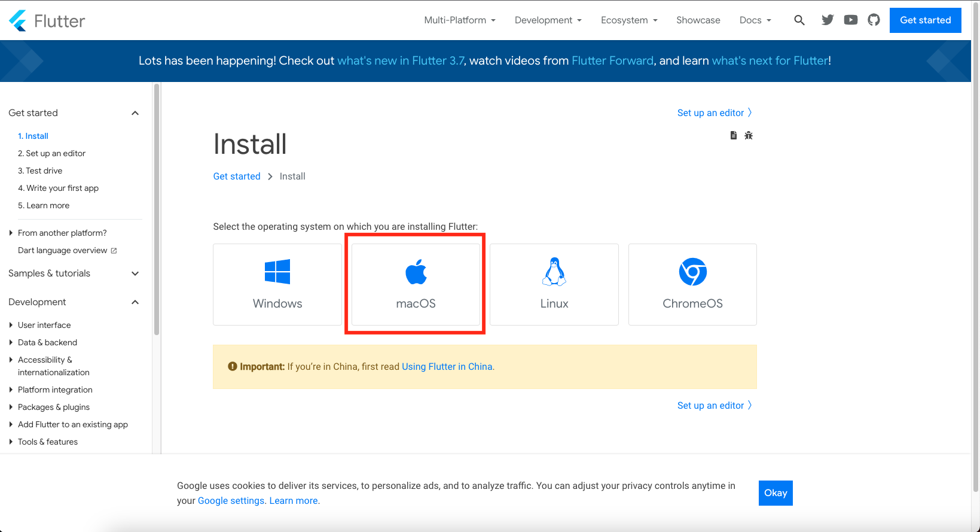Viewport: 980px width, 532px height.
Task: Open what's new in Flutter 3.7 link
Action: coord(401,60)
